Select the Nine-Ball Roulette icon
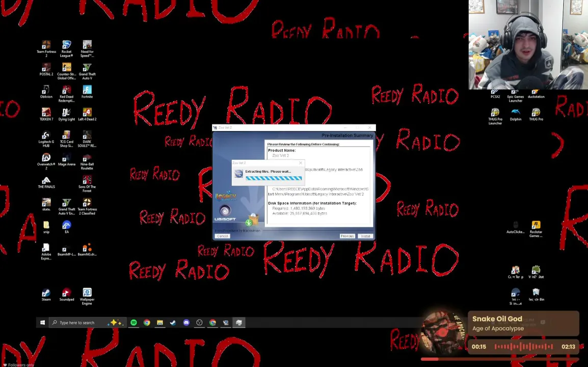The height and width of the screenshot is (367, 588). point(87,162)
